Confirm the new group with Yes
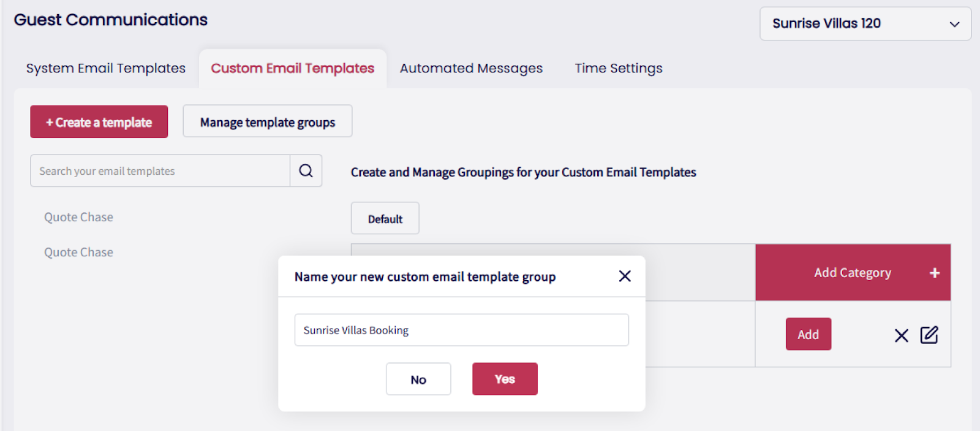Viewport: 980px width, 431px height. [505, 379]
